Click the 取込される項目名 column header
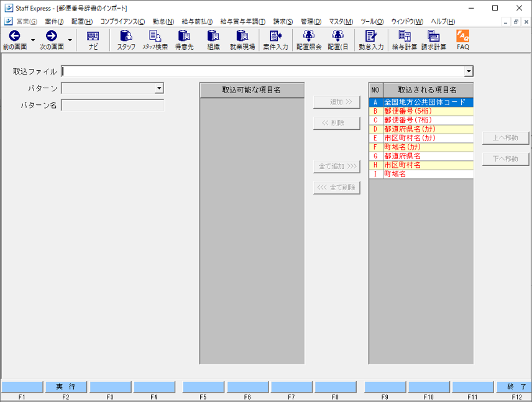This screenshot has height=402, width=532. (428, 90)
